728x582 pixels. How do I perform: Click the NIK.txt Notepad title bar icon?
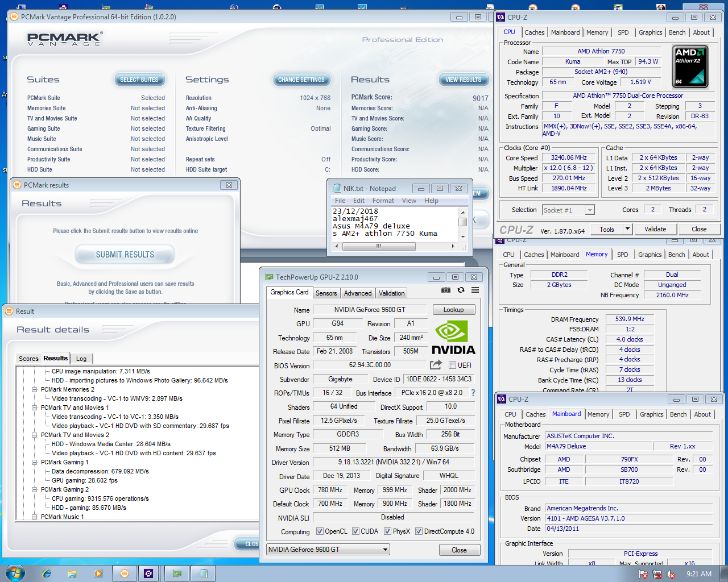[337, 188]
